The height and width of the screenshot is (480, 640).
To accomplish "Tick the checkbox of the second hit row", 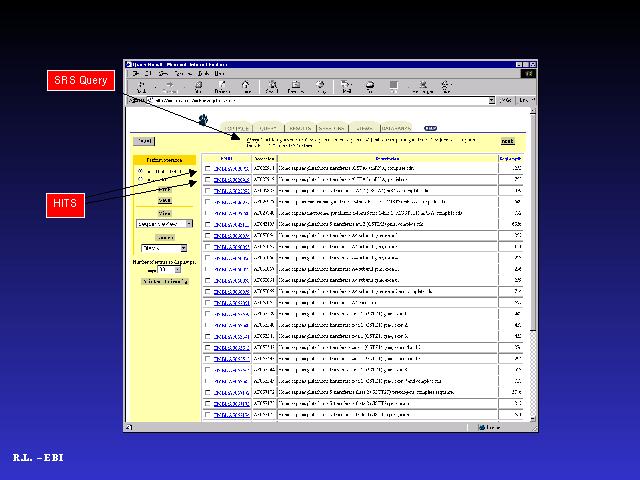I will (x=207, y=179).
